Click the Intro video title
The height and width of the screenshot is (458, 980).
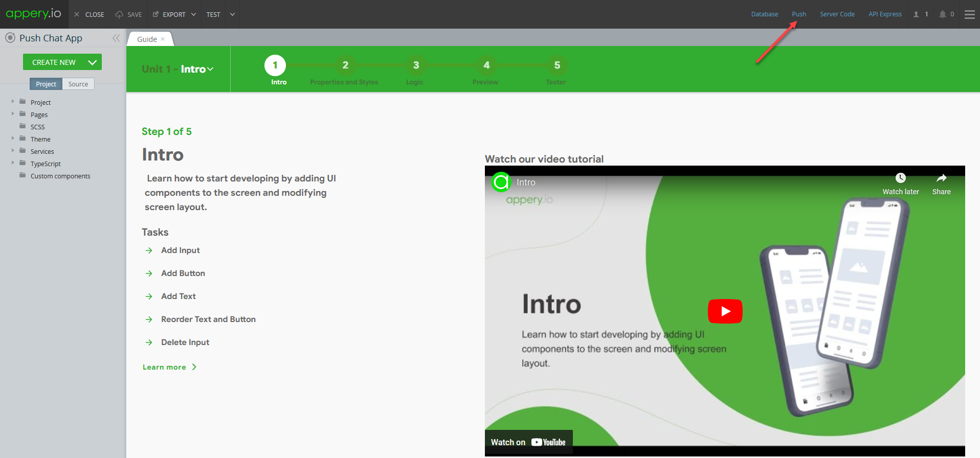click(x=526, y=182)
